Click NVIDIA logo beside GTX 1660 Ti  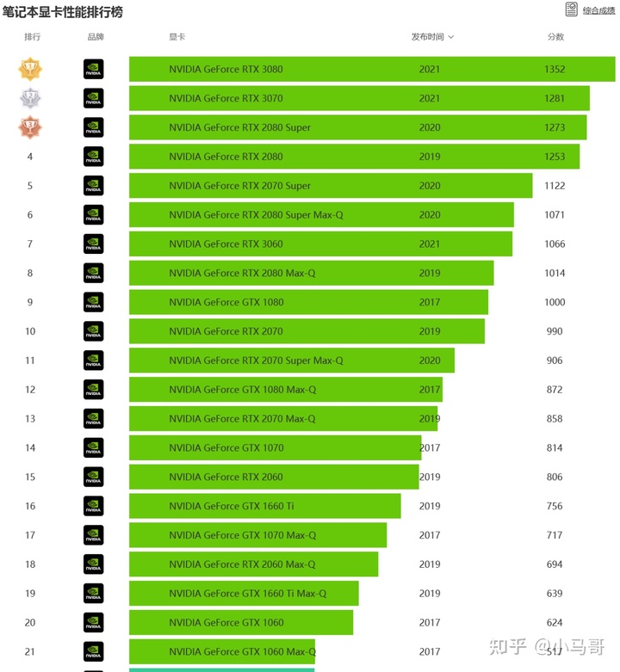tap(93, 506)
